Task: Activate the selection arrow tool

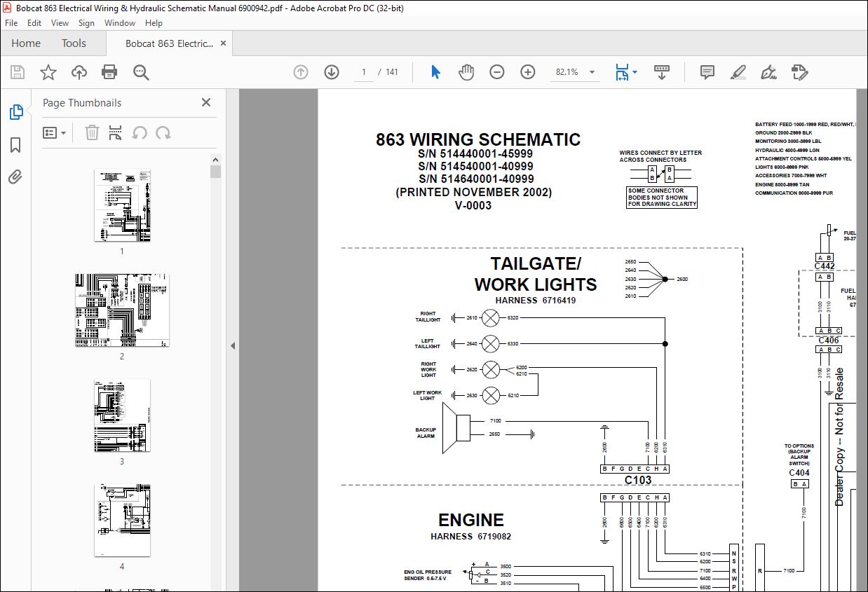Action: [x=435, y=72]
